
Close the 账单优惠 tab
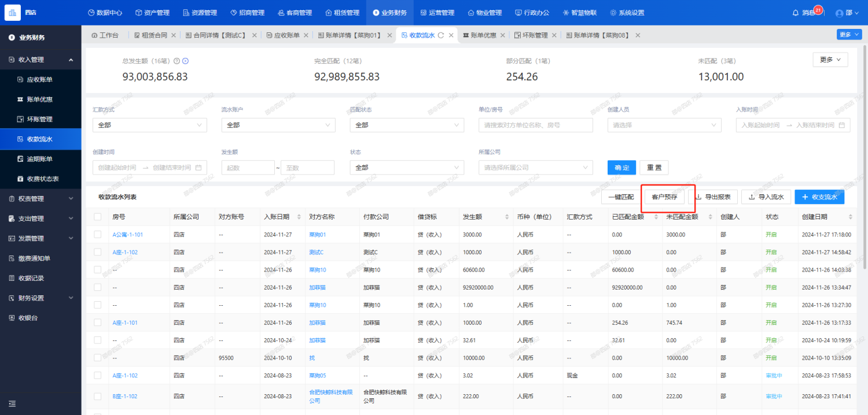(502, 35)
